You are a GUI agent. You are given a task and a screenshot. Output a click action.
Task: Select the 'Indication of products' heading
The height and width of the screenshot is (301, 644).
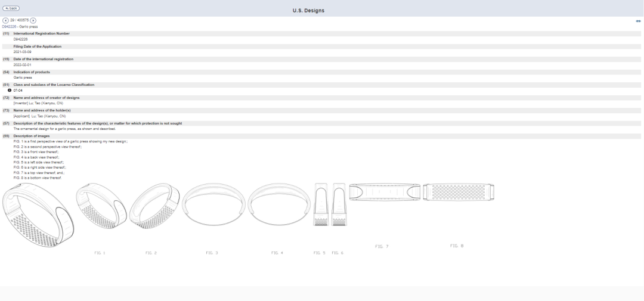(x=32, y=72)
